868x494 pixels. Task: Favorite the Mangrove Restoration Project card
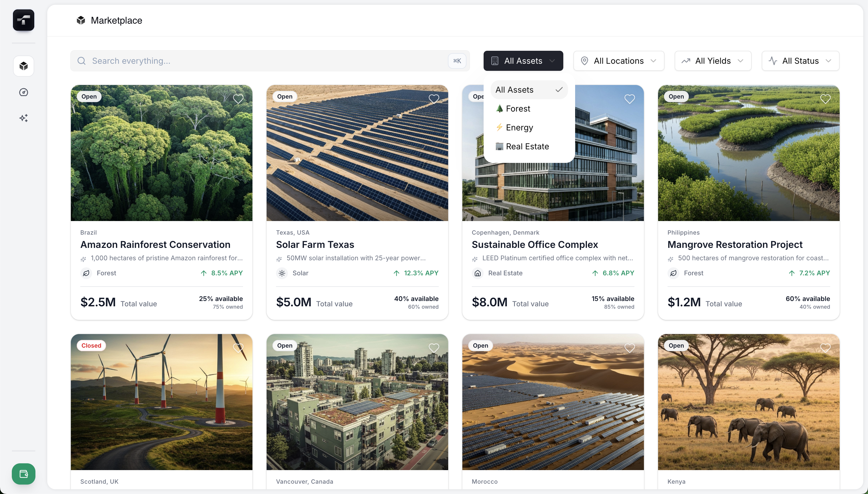click(x=825, y=99)
